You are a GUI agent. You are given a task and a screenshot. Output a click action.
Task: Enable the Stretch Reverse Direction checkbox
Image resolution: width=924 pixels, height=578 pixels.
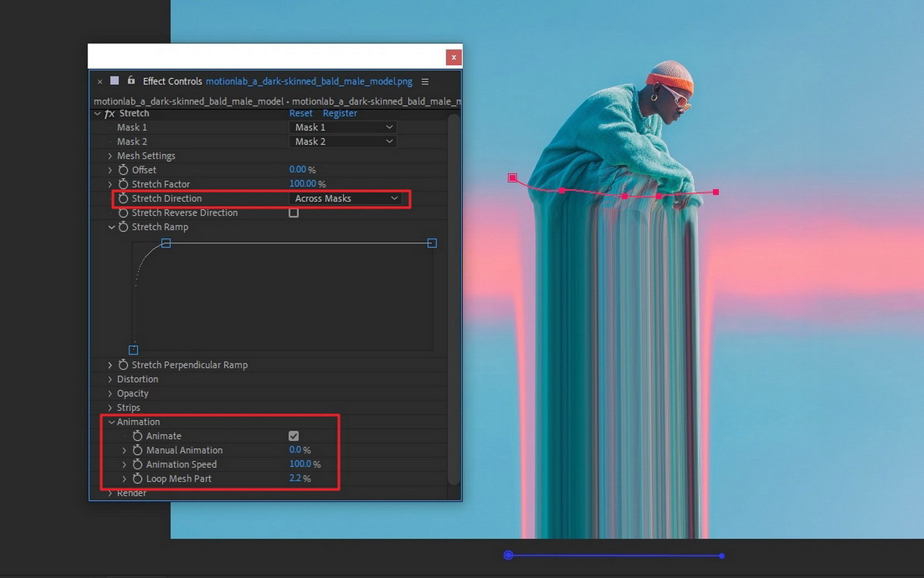click(x=294, y=213)
